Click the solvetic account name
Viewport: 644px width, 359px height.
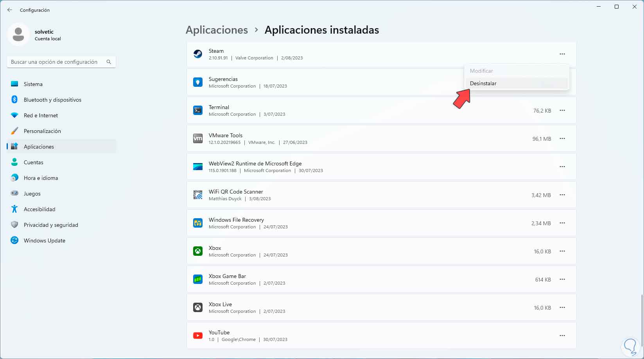tap(44, 32)
